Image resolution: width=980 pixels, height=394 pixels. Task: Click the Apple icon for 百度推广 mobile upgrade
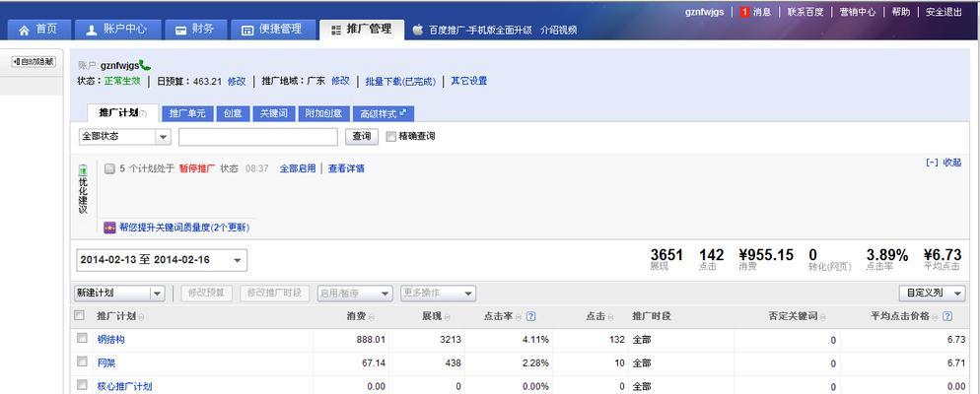click(x=418, y=30)
